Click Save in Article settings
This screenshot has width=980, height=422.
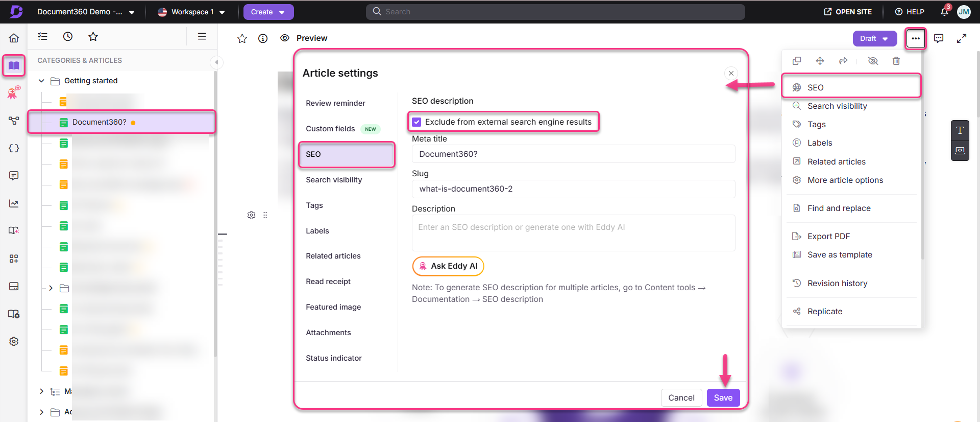[x=723, y=397]
